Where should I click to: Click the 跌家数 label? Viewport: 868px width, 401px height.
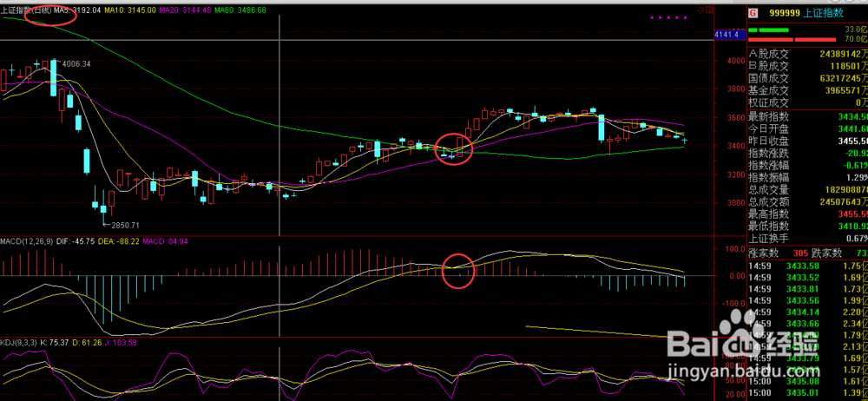(826, 253)
